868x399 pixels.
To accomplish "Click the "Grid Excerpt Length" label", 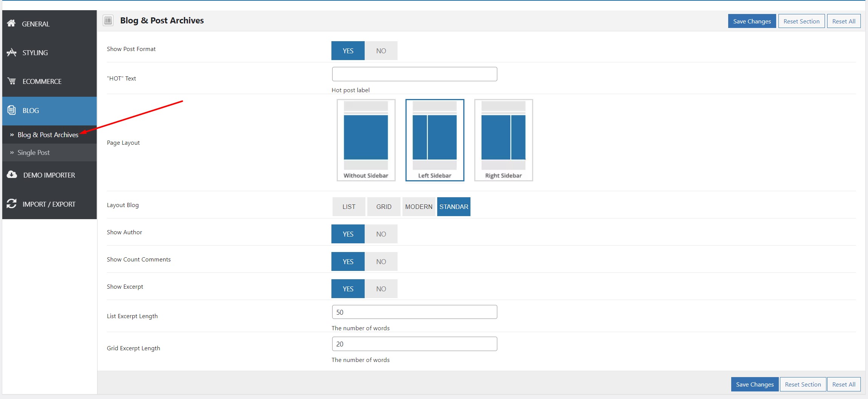I will tap(133, 348).
